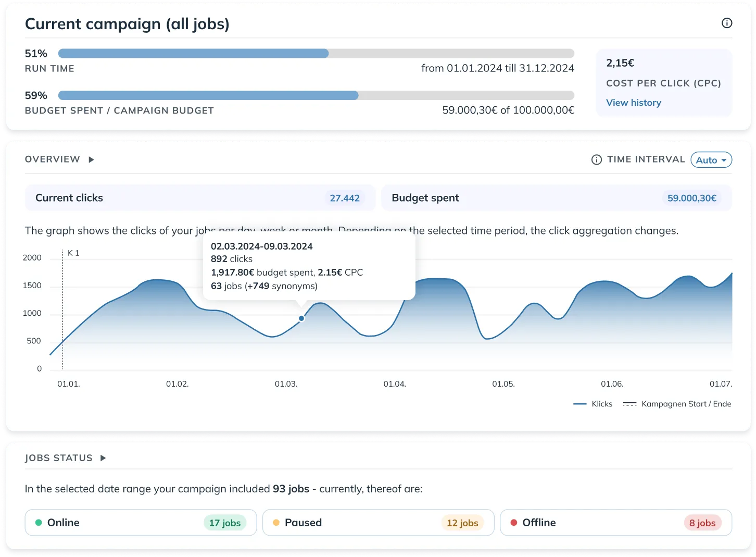
Task: Open the Auto time interval dropdown
Action: 711,160
